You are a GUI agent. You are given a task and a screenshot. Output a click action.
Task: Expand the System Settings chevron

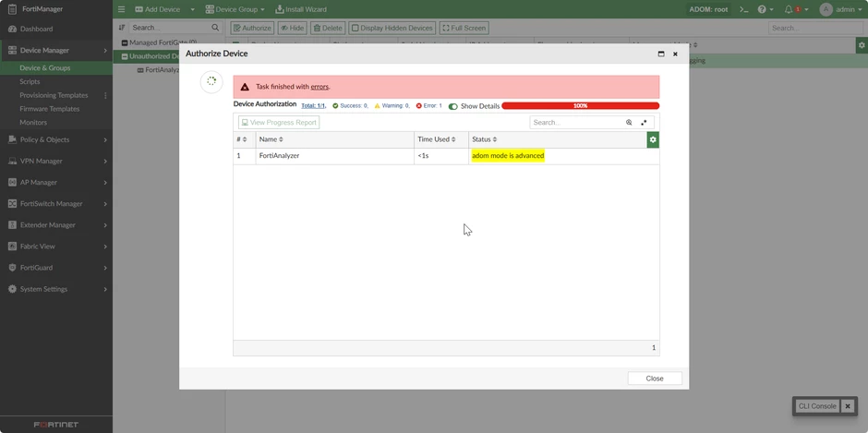click(x=105, y=289)
